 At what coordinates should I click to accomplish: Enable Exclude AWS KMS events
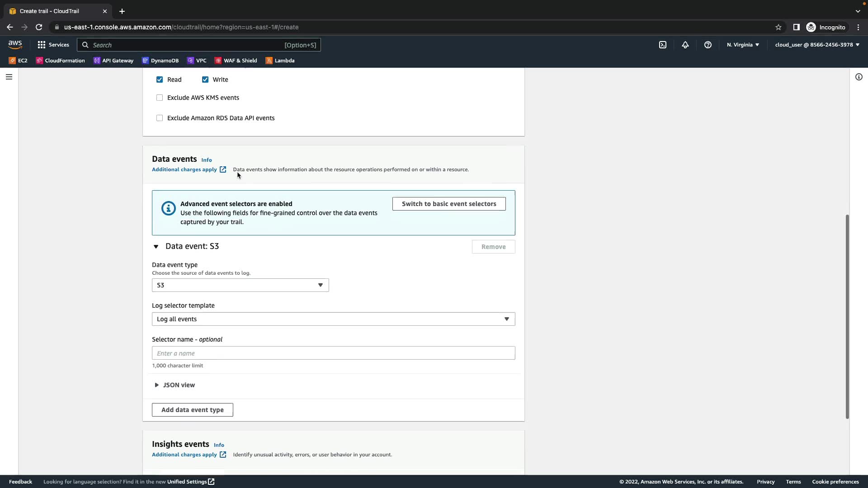point(160,98)
